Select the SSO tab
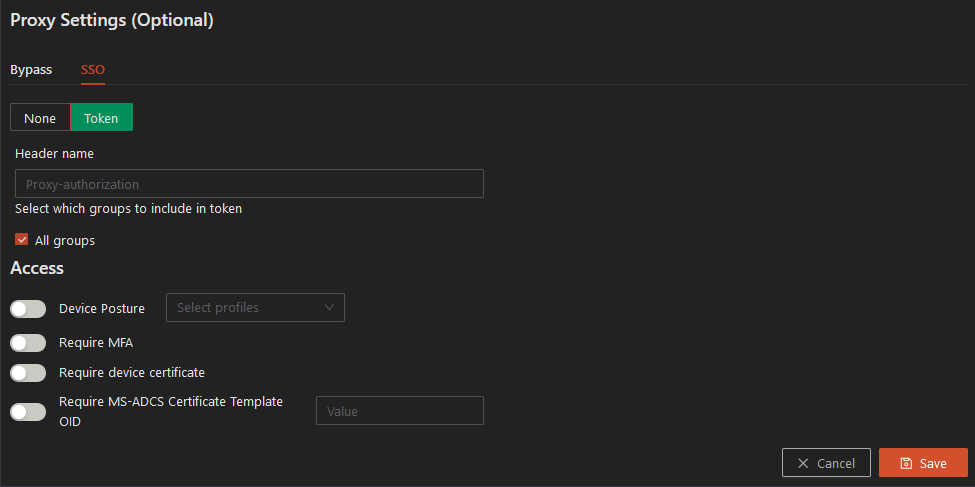This screenshot has height=487, width=975. tap(93, 70)
